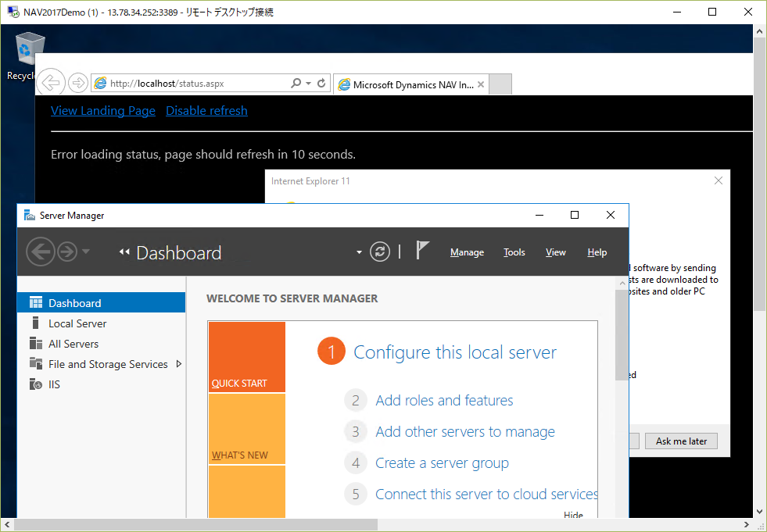767x532 pixels.
Task: Click the WELCOME TO SERVER MANAGER heading
Action: [x=292, y=298]
